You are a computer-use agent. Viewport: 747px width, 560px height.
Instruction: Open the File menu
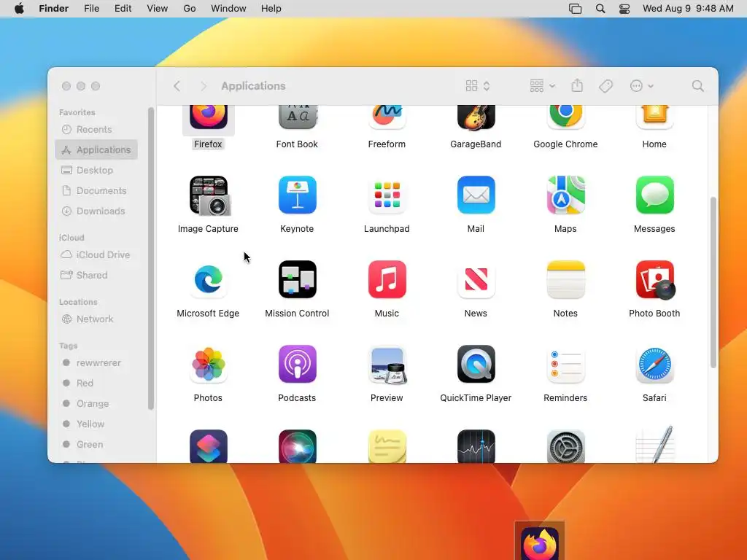(x=91, y=9)
